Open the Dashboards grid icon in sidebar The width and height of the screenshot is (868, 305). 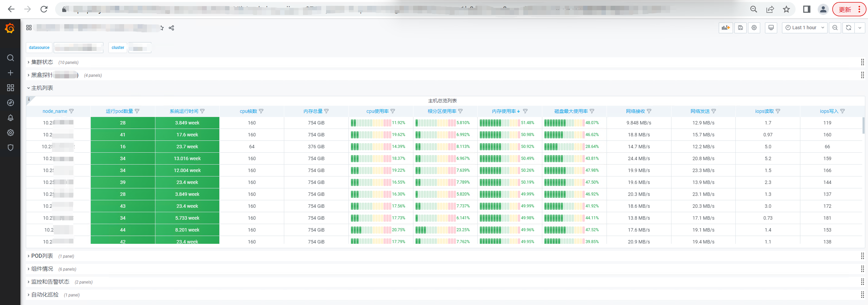(11, 88)
